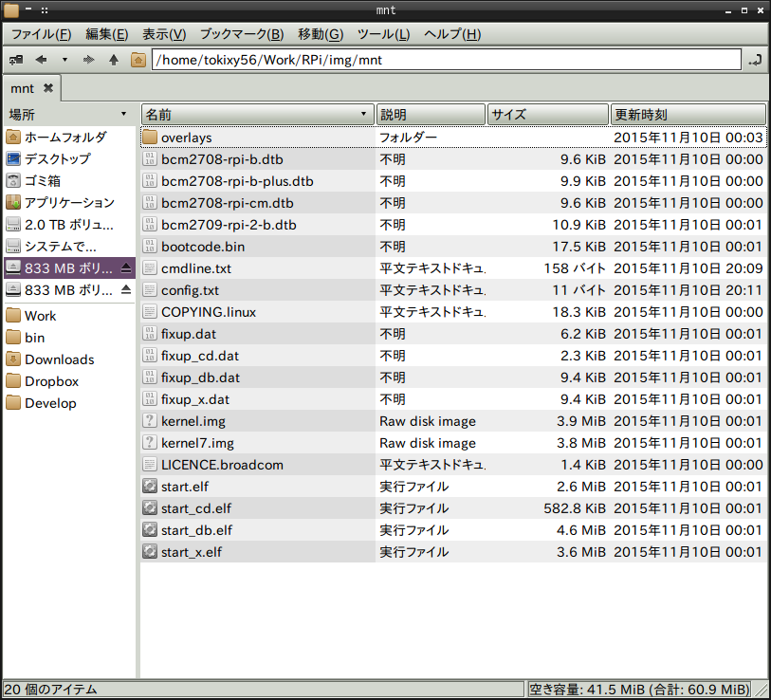Go forward with the right arrow

pyautogui.click(x=88, y=60)
